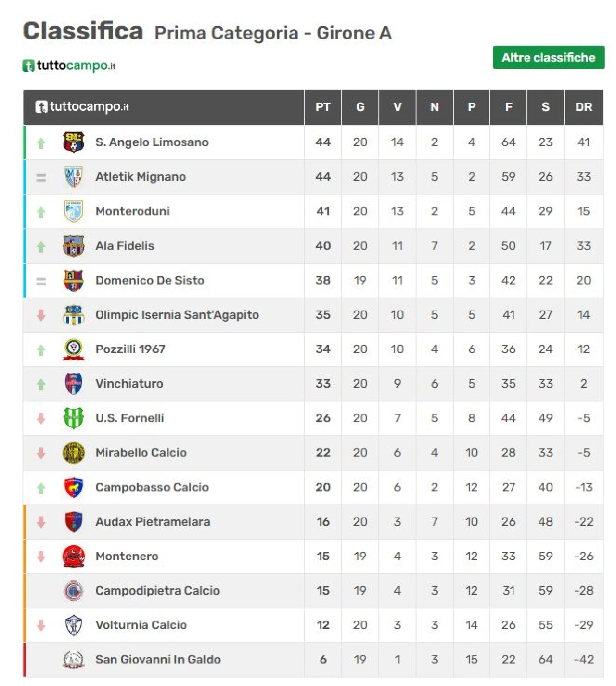The width and height of the screenshot is (616, 686).
Task: Click the Campobasso Calcio team crest
Action: [x=74, y=487]
